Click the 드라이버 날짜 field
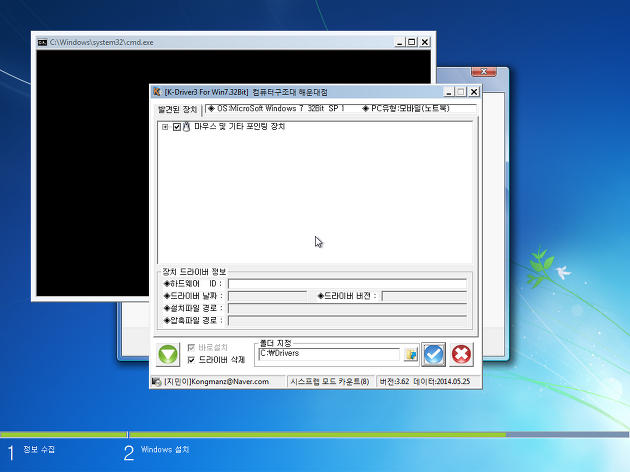The image size is (630, 472). (x=268, y=296)
